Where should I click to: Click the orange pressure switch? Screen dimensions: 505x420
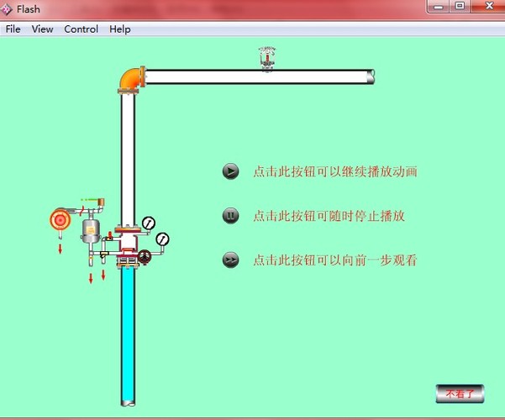coord(101,202)
